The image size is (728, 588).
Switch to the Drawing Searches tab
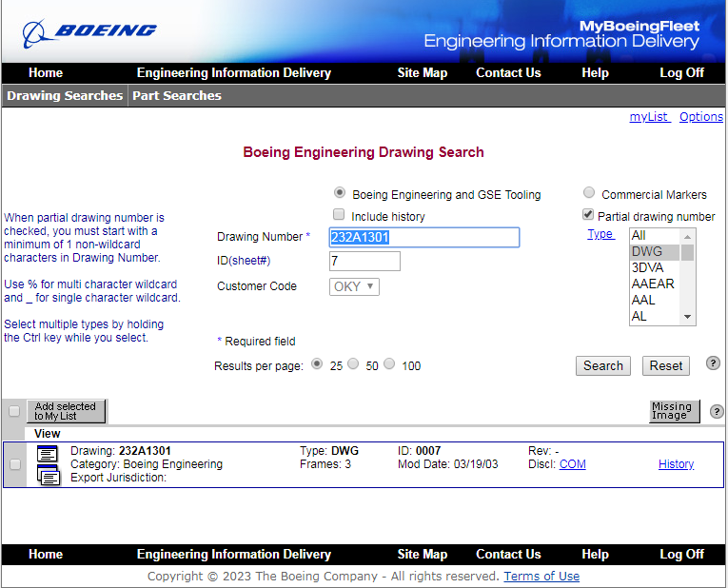coord(65,95)
